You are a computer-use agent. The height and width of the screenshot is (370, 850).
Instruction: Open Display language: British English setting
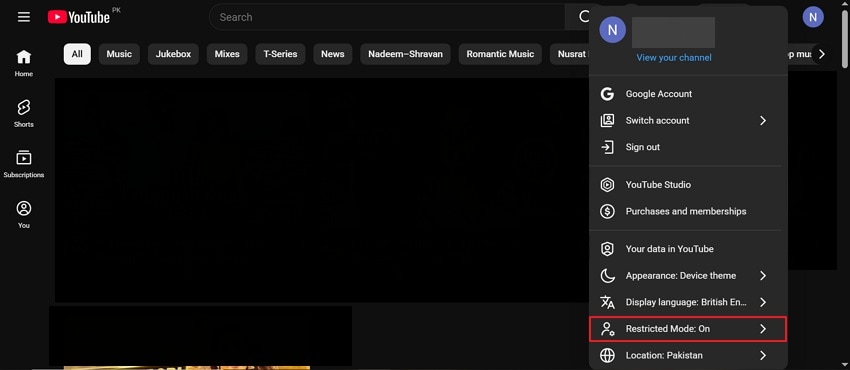pos(688,302)
